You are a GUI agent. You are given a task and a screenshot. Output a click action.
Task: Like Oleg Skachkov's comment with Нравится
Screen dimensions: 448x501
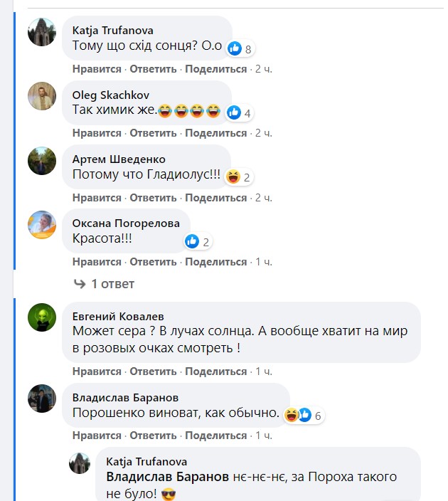tap(97, 133)
